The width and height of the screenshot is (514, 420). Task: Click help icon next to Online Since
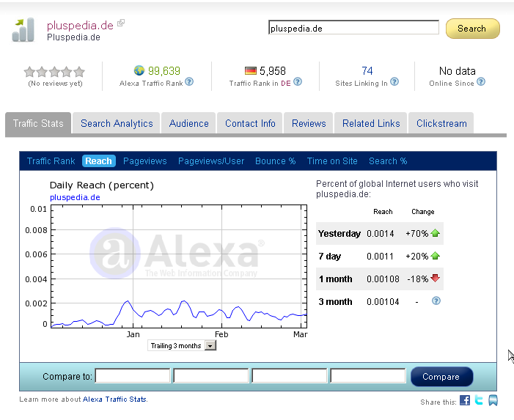[480, 81]
